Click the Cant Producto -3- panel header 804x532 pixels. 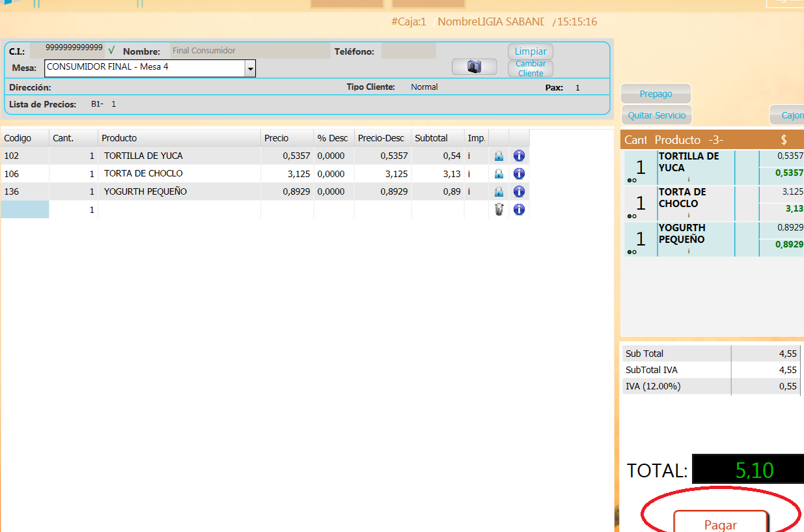pyautogui.click(x=712, y=139)
